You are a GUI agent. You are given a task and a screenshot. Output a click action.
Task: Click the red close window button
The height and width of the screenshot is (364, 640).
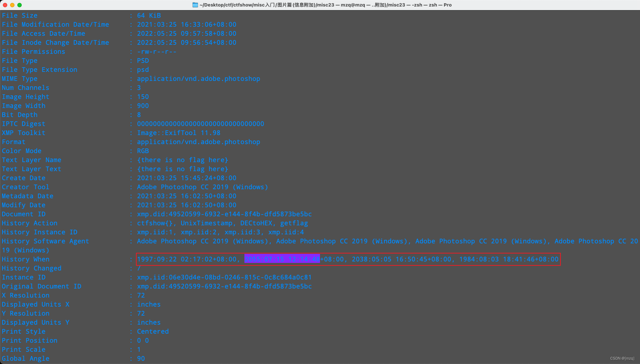click(x=5, y=5)
